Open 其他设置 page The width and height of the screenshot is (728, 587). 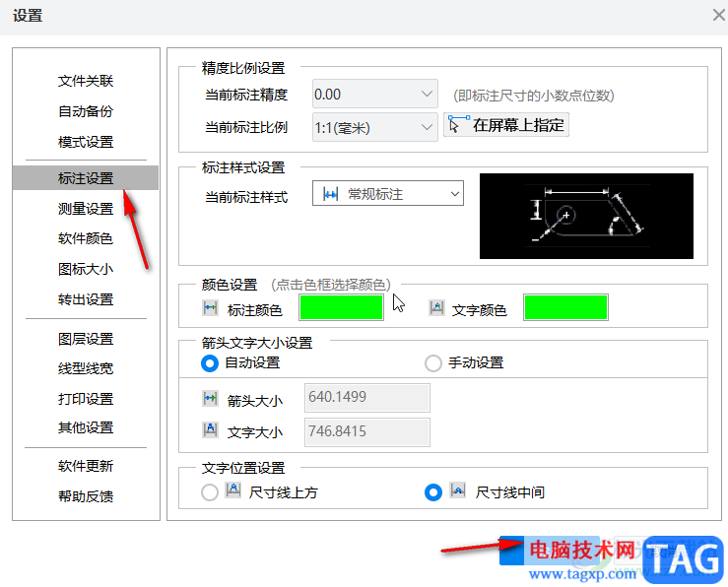pos(86,427)
